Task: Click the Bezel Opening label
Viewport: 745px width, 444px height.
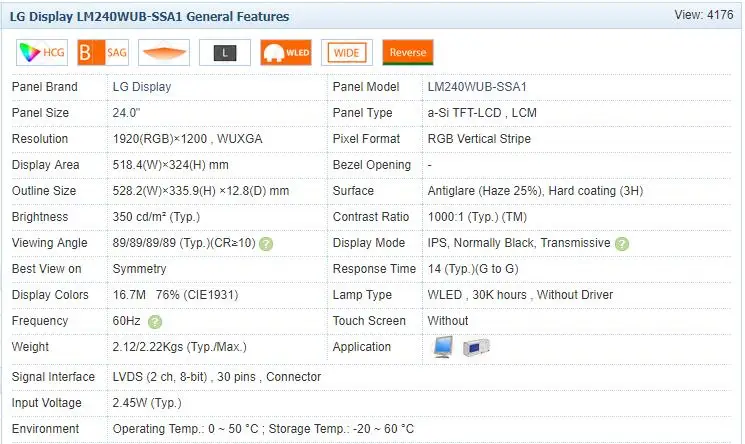Action: pos(372,165)
